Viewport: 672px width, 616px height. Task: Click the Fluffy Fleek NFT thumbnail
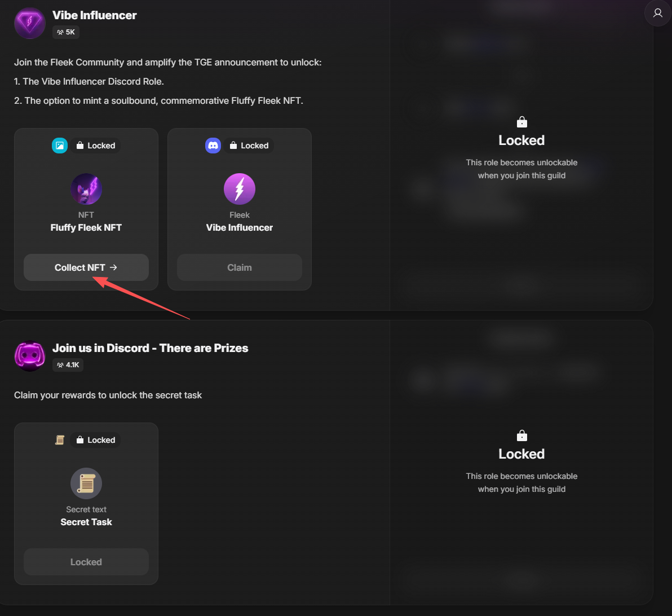[86, 189]
